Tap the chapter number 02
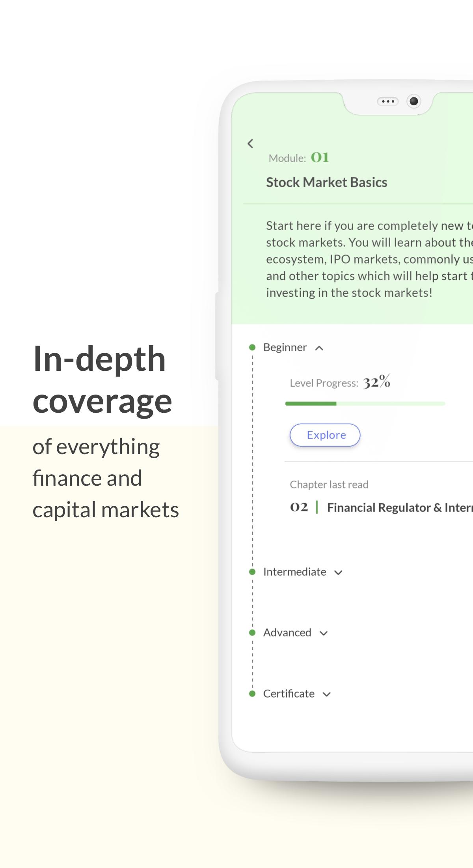Image resolution: width=473 pixels, height=868 pixels. [x=299, y=507]
